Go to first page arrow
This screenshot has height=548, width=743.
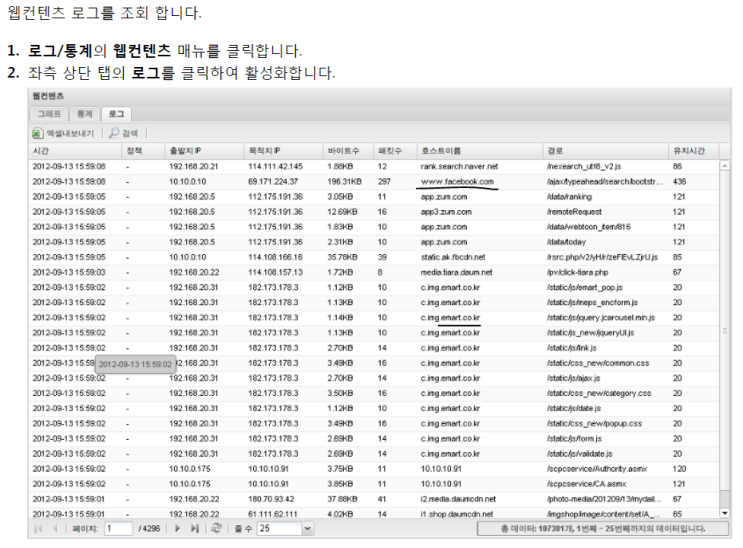click(39, 529)
